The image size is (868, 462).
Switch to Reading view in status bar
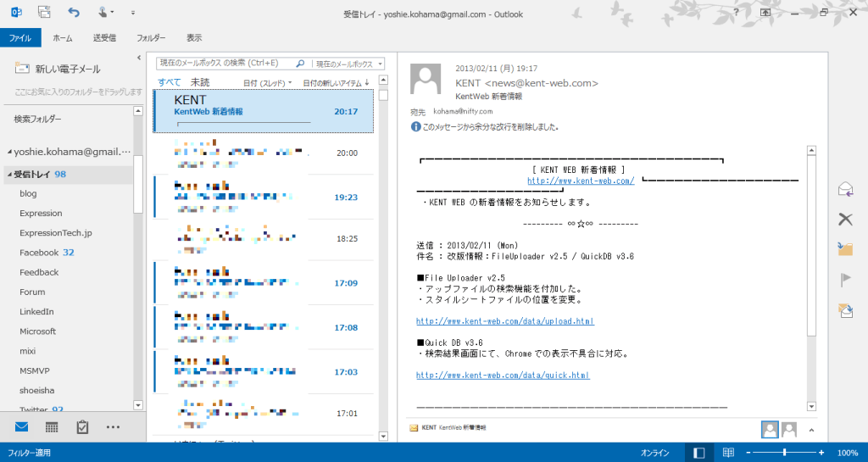728,453
